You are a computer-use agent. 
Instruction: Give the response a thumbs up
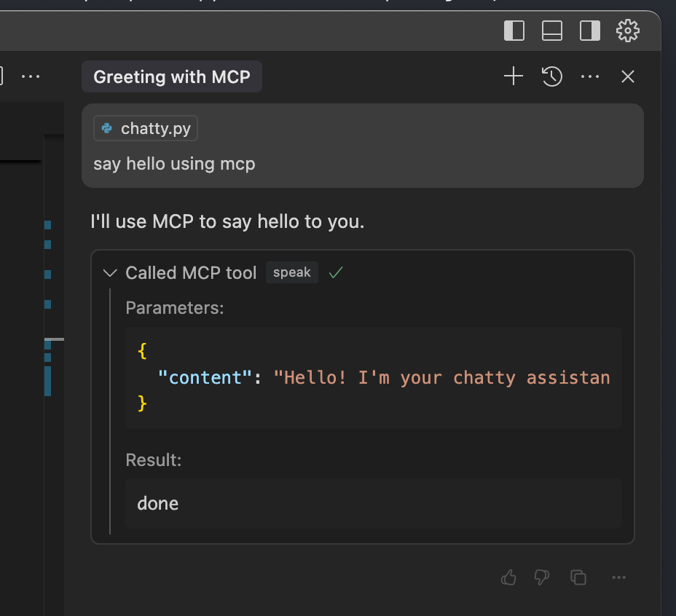click(x=508, y=577)
